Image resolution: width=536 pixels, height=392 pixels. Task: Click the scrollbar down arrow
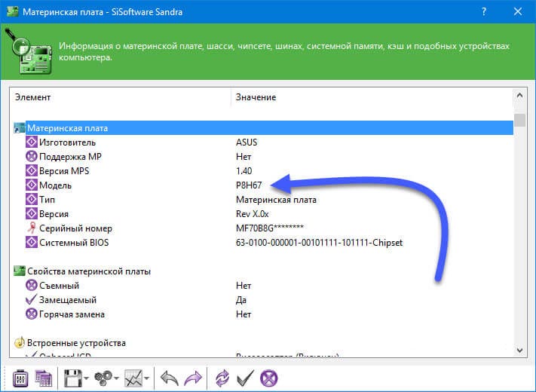coord(520,350)
